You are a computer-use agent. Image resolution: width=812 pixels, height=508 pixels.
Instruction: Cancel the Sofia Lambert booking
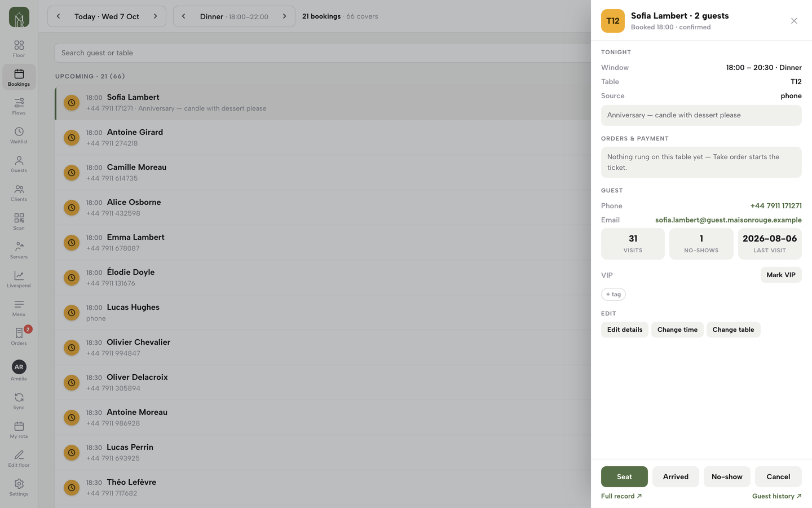pos(778,477)
